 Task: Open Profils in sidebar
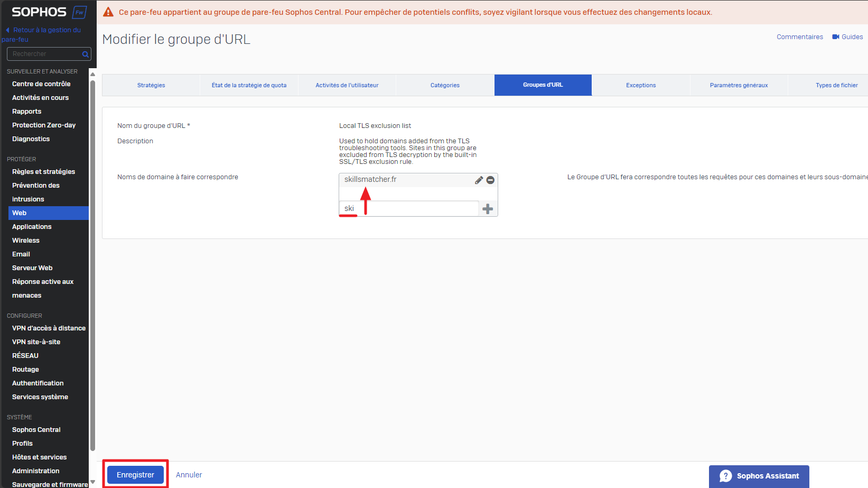point(22,444)
